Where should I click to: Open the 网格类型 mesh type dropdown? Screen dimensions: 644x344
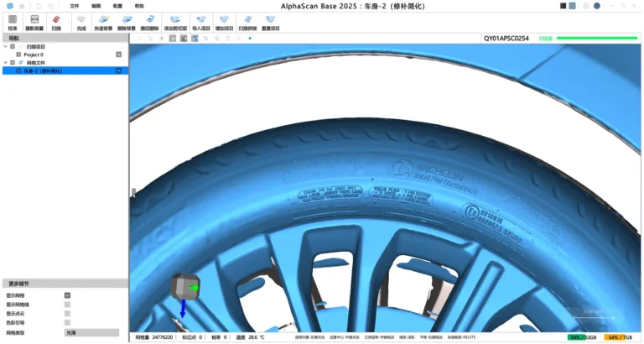coord(91,332)
